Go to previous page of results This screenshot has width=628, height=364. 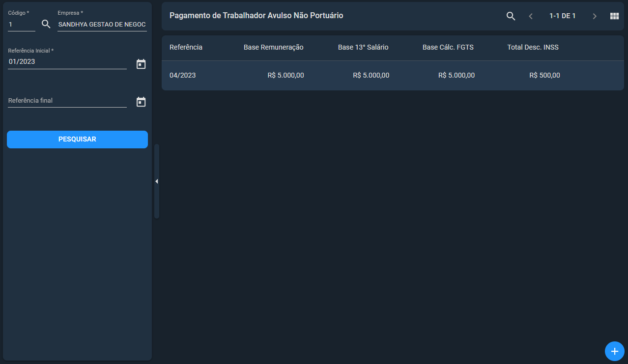(531, 16)
